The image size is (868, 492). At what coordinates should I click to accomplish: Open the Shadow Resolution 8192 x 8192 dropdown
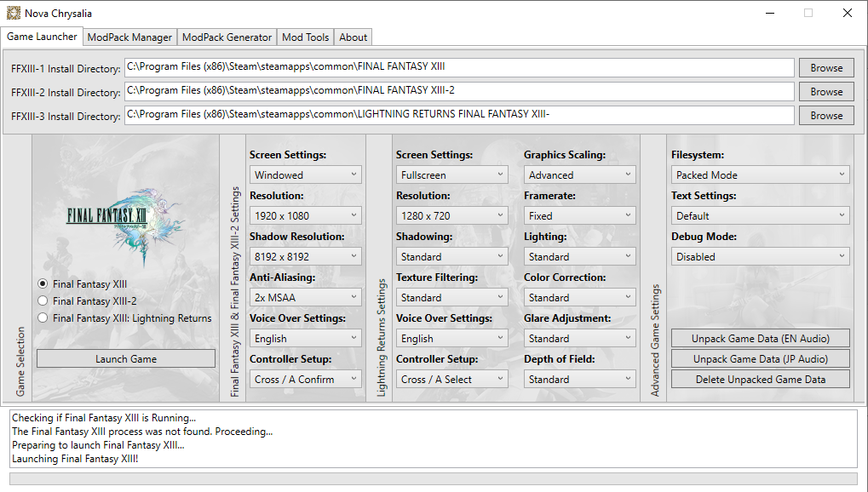pos(306,257)
